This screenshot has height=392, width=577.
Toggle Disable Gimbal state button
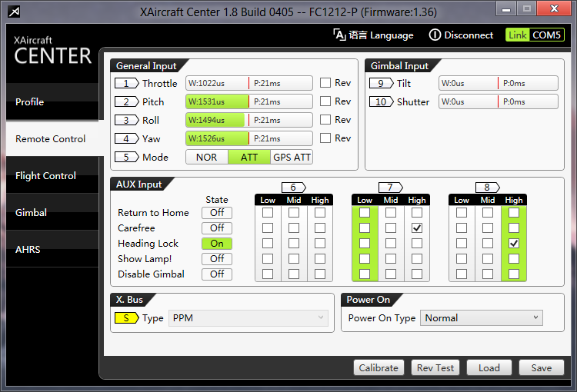[217, 274]
